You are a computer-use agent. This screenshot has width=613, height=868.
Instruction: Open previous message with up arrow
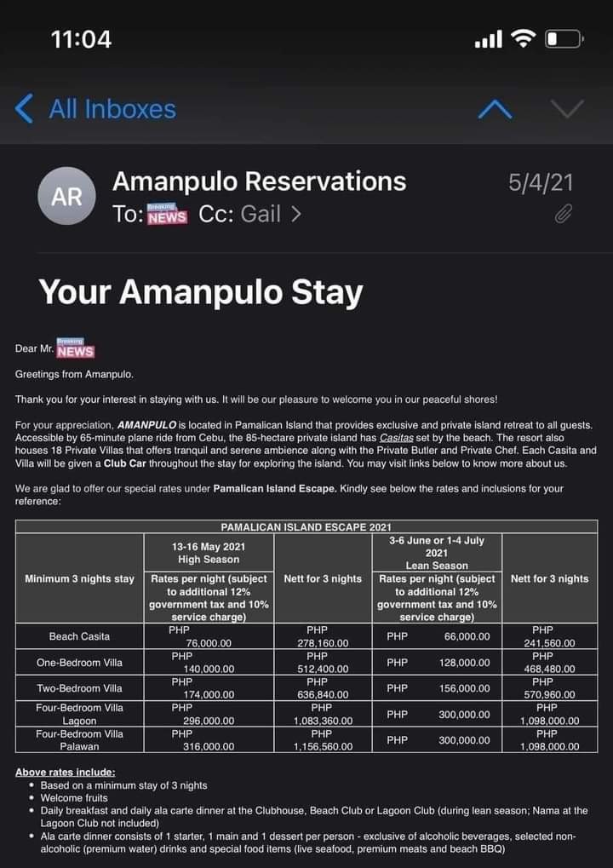pyautogui.click(x=495, y=110)
